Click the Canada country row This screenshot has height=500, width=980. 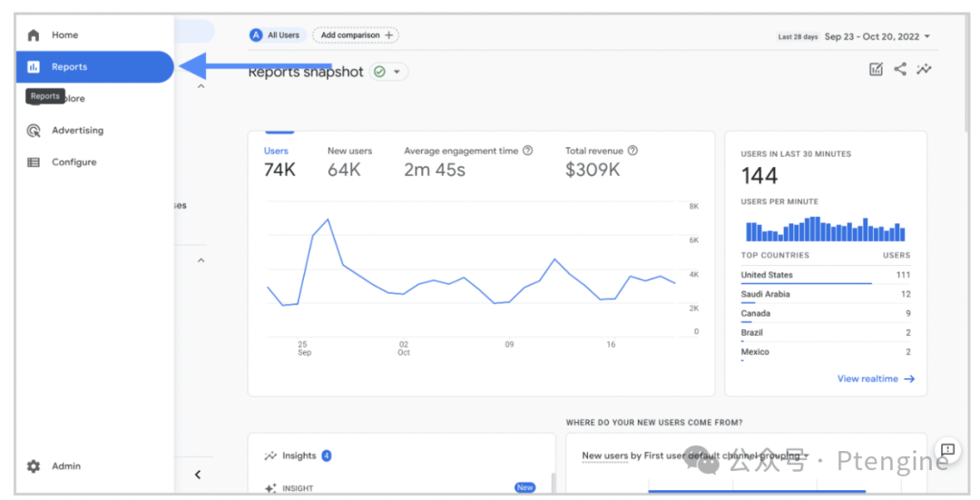point(826,314)
